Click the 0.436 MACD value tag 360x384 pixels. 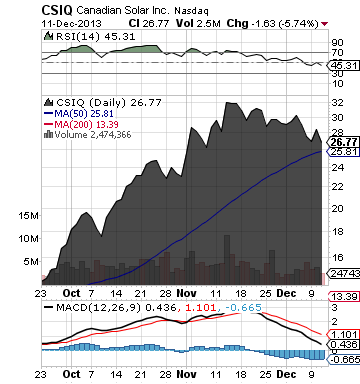343,344
